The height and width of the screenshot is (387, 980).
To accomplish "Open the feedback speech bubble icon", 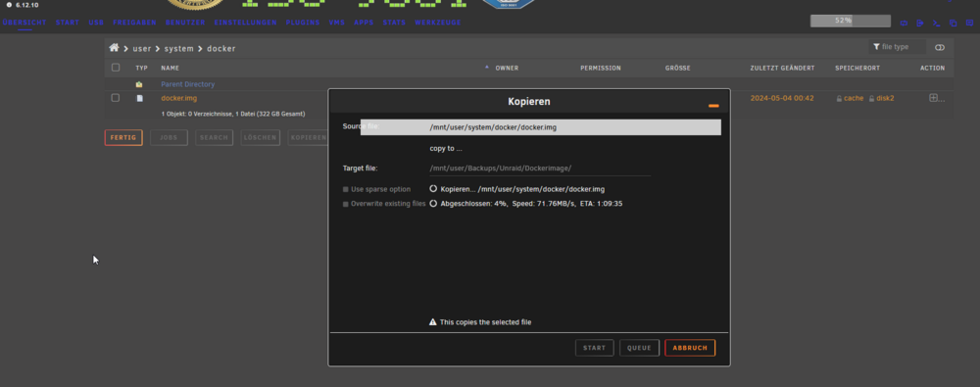I will pyautogui.click(x=969, y=23).
